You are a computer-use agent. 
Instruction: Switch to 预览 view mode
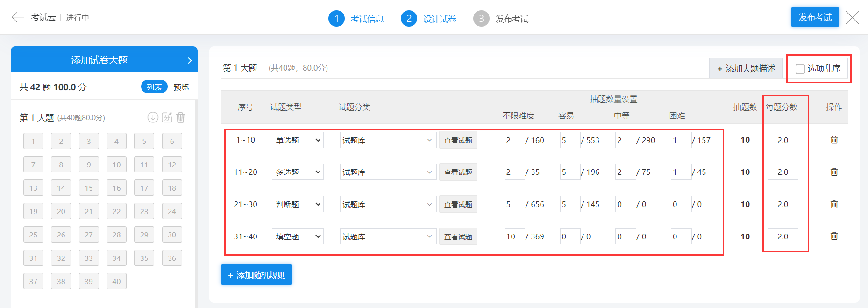point(181,87)
